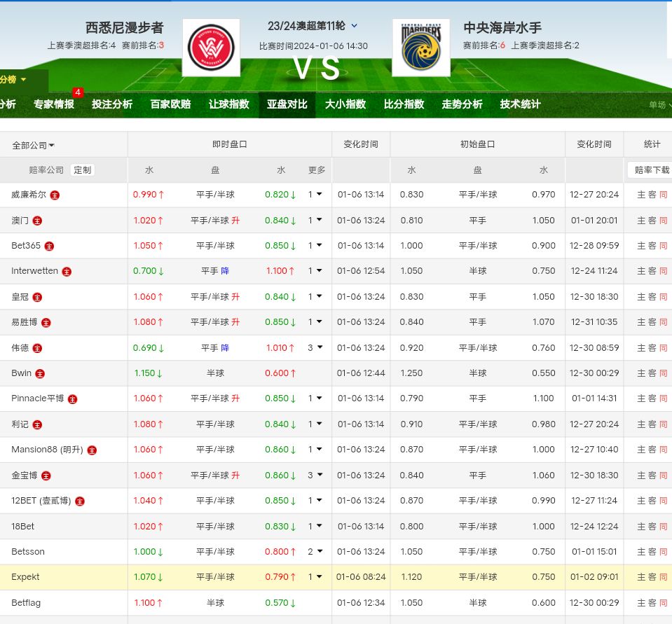Screen dimensions: 672x624
Task: Click the 定制 button beside 赔率公司
Action: click(x=82, y=169)
